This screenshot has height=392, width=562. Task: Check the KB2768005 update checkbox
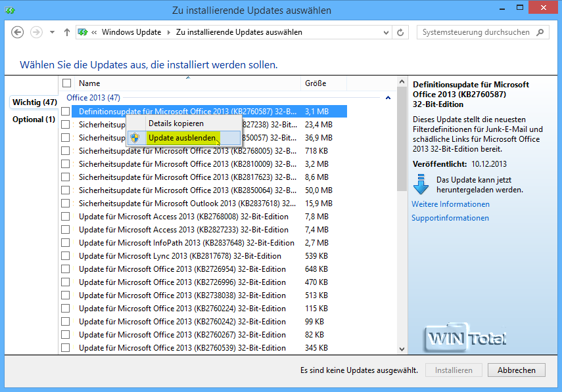point(65,151)
